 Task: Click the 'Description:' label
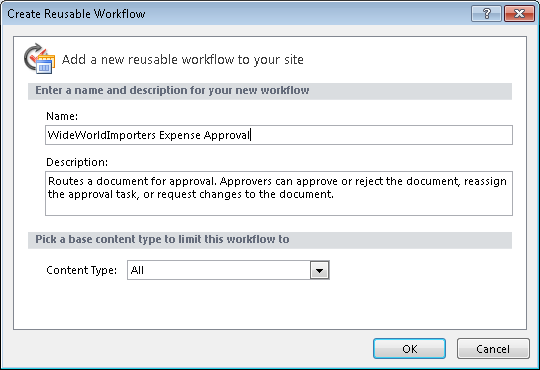(77, 162)
